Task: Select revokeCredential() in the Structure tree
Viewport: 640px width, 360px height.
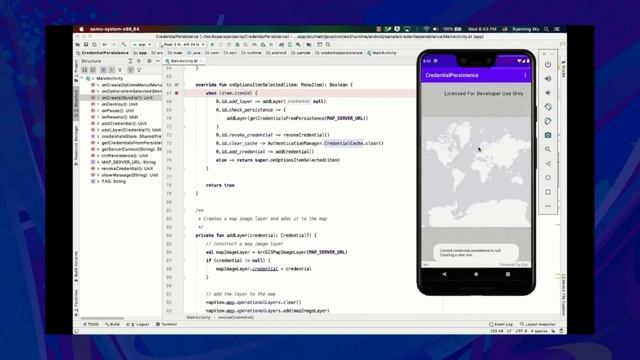Action: (x=127, y=169)
